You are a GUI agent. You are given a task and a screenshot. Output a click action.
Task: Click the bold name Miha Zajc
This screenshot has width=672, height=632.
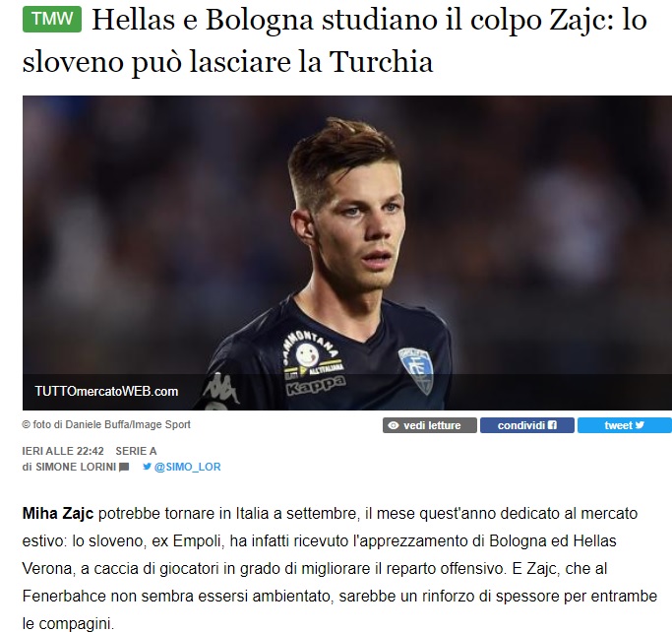tap(58, 513)
